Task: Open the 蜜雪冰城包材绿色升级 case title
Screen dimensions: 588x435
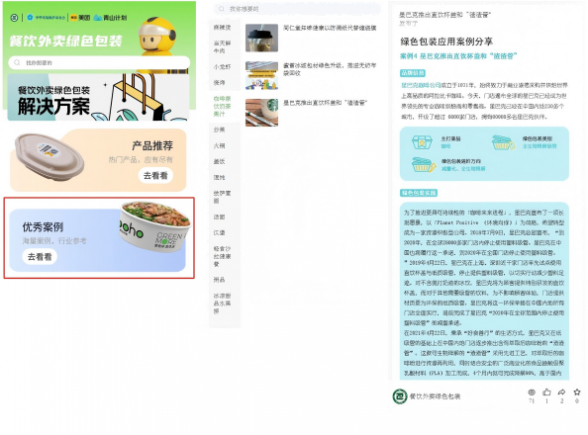Action: [329, 69]
